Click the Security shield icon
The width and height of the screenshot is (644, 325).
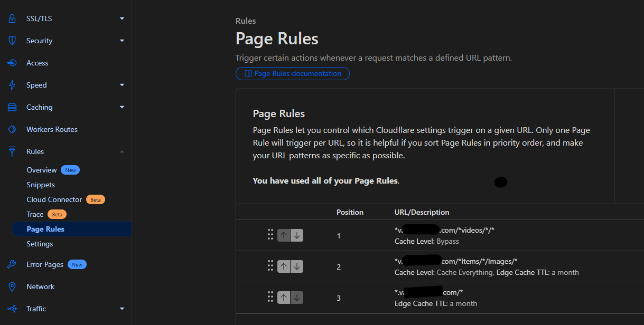coord(12,41)
